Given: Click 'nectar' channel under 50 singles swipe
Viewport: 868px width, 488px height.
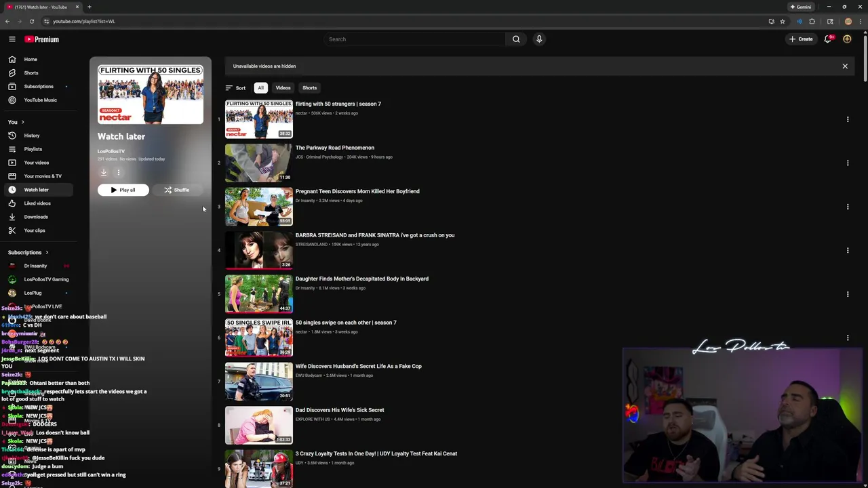Looking at the screenshot, I should coord(301,332).
